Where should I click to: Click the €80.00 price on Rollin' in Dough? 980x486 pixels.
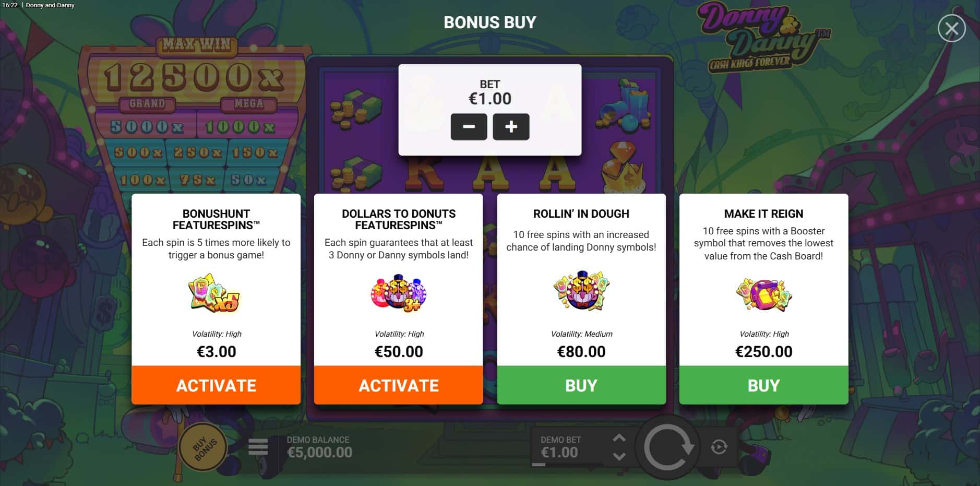tap(581, 352)
